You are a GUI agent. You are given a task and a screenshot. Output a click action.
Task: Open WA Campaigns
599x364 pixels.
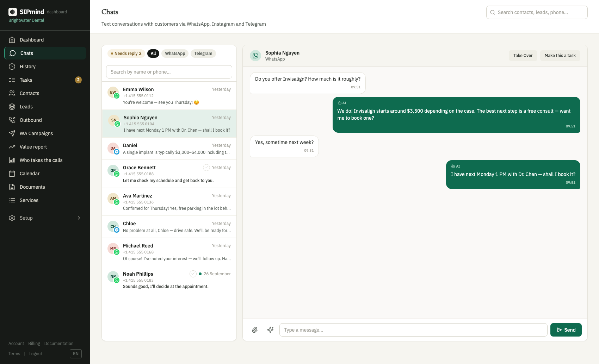pos(45,133)
